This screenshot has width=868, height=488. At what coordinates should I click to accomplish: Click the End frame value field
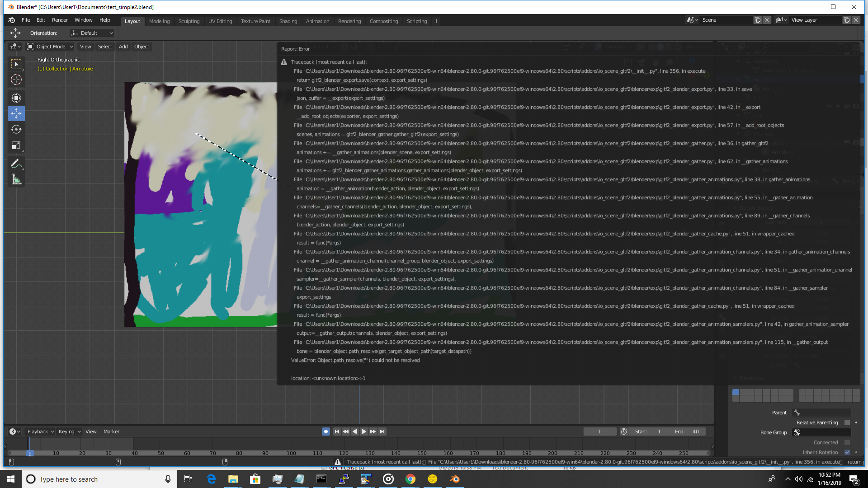tap(687, 432)
